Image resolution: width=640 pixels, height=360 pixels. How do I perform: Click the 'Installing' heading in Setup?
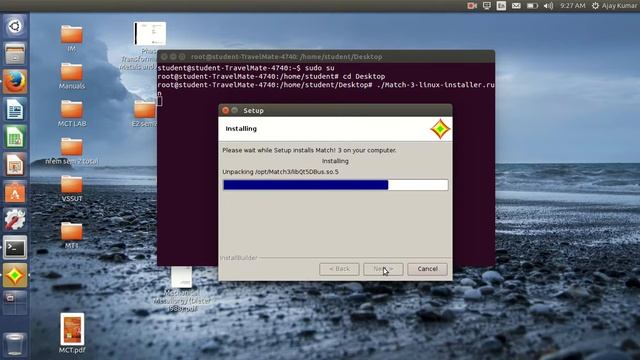click(241, 129)
